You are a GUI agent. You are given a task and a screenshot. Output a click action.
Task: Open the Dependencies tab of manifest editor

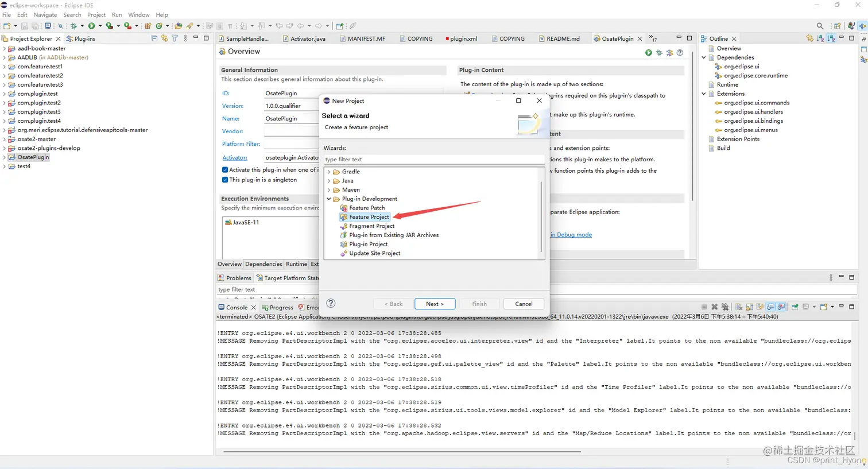coord(263,264)
